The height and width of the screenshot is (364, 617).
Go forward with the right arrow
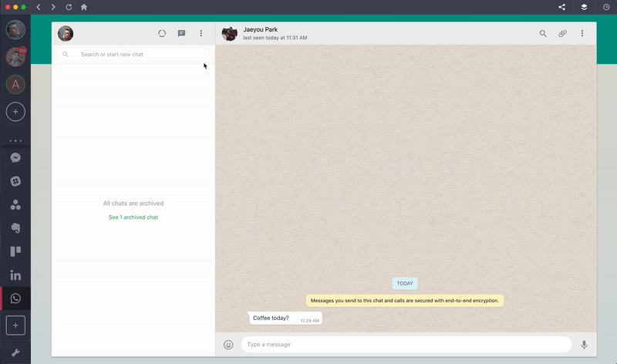point(53,7)
